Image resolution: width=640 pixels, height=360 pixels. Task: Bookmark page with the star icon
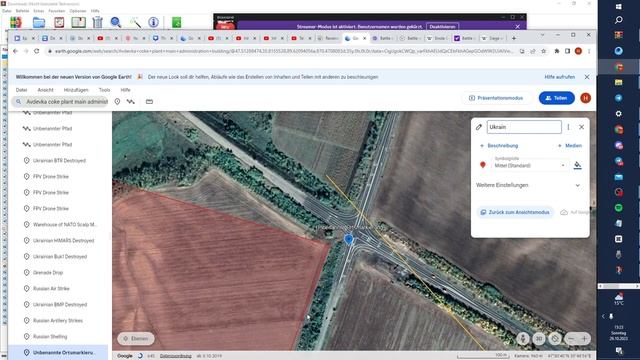point(543,51)
